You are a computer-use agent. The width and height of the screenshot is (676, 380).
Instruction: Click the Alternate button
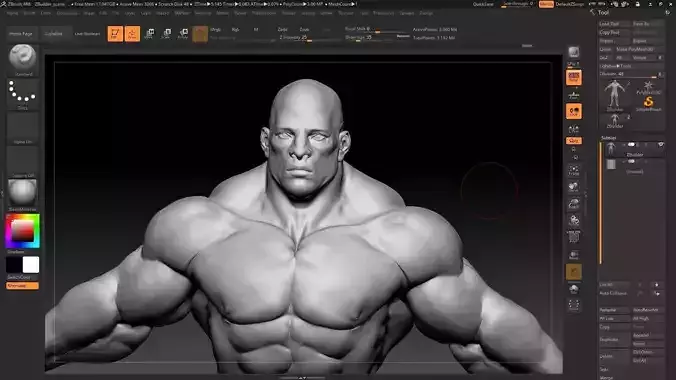click(22, 286)
